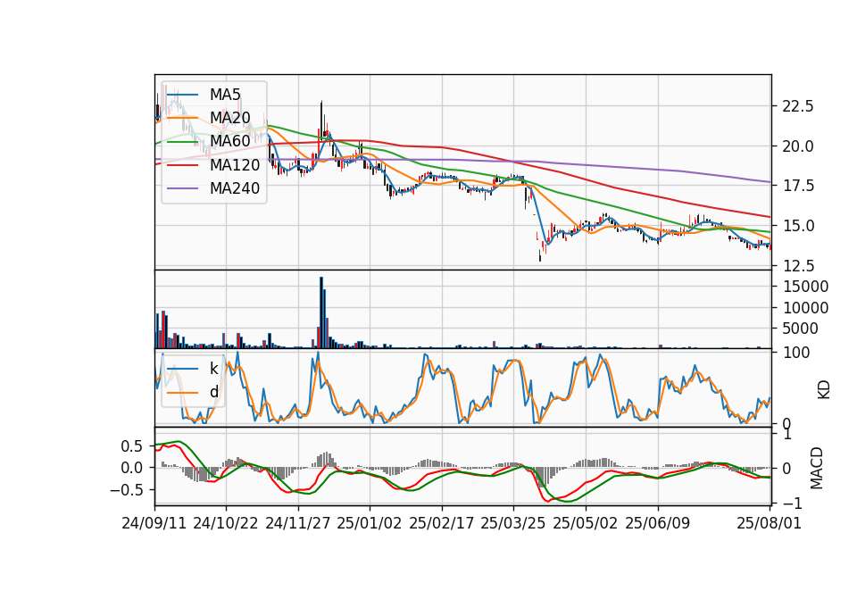
Task: Click the blue MA5 legend line sample
Action: pos(182,95)
